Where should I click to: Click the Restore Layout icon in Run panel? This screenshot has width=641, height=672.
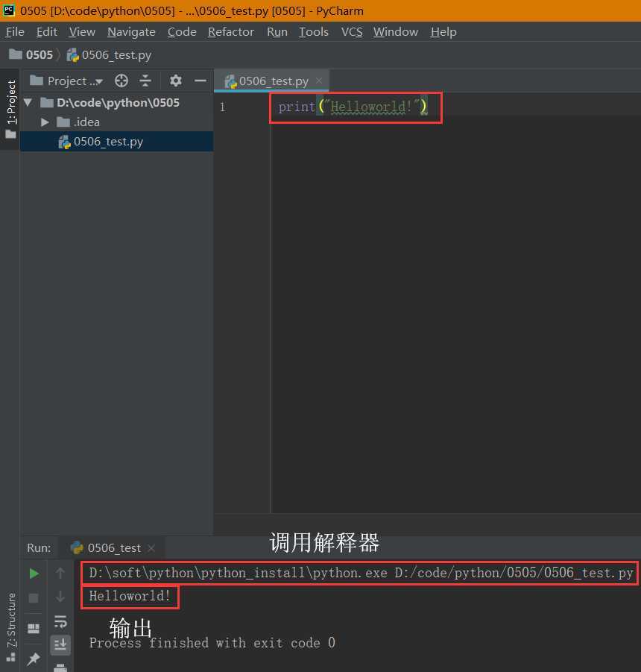(x=34, y=628)
